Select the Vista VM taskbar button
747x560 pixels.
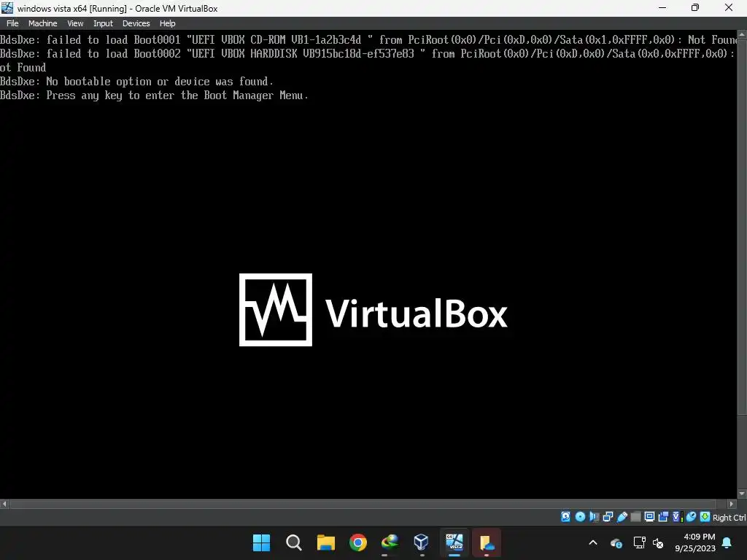tap(454, 542)
